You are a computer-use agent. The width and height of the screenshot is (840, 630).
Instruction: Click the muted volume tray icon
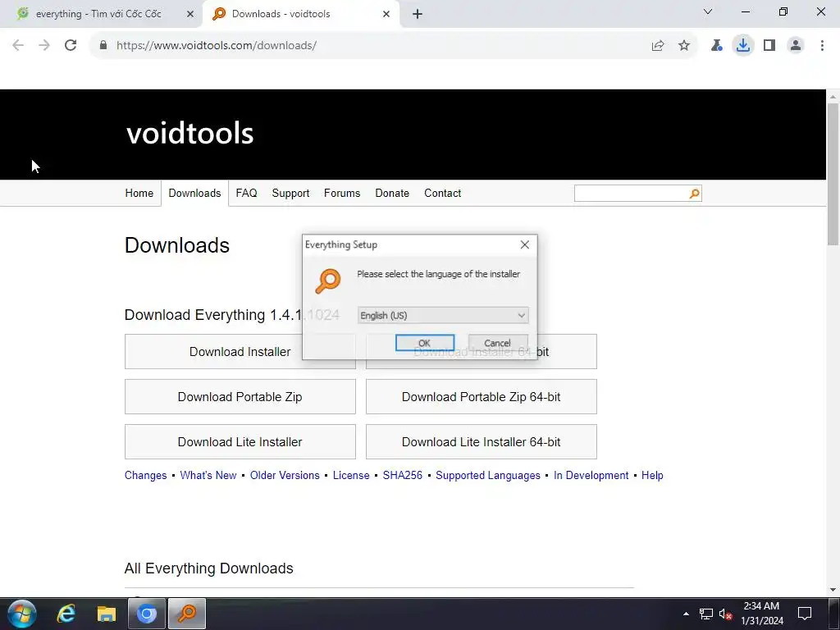(x=725, y=614)
